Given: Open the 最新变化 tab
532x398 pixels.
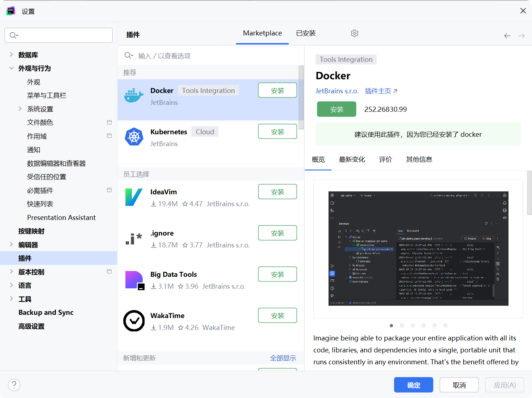Looking at the screenshot, I should click(x=352, y=160).
